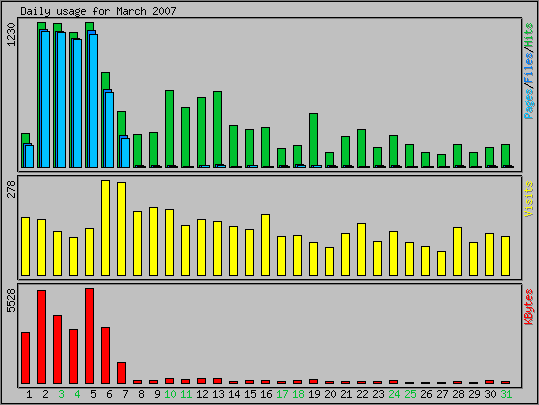Click green day label 24
This screenshot has height=405, width=539.
pos(394,394)
